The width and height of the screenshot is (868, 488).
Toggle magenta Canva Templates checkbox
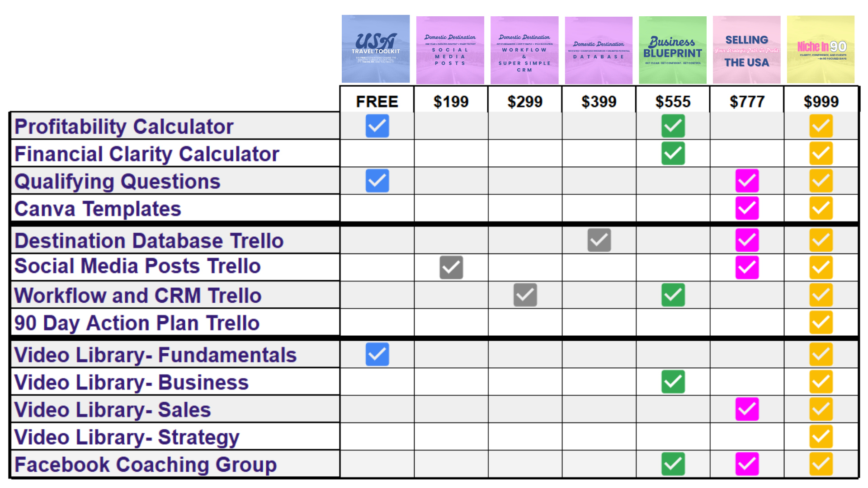(747, 208)
